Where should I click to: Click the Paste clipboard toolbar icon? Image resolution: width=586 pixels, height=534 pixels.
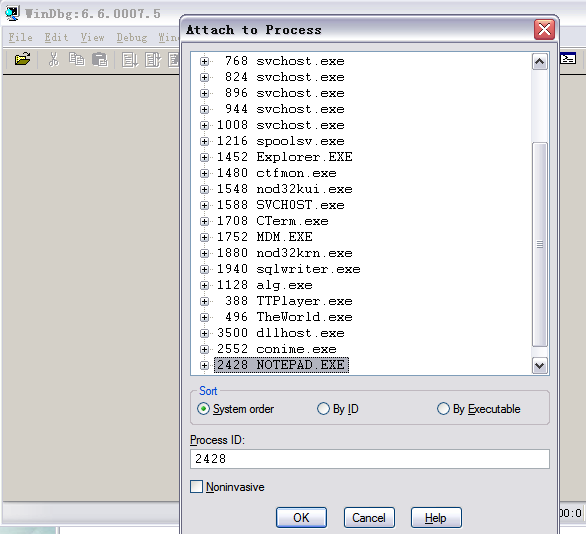pos(100,59)
